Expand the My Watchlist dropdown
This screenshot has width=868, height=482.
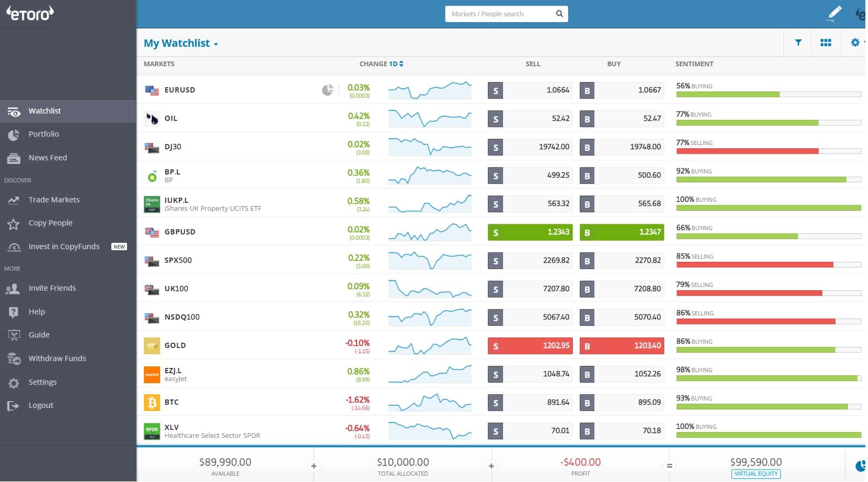tap(181, 43)
